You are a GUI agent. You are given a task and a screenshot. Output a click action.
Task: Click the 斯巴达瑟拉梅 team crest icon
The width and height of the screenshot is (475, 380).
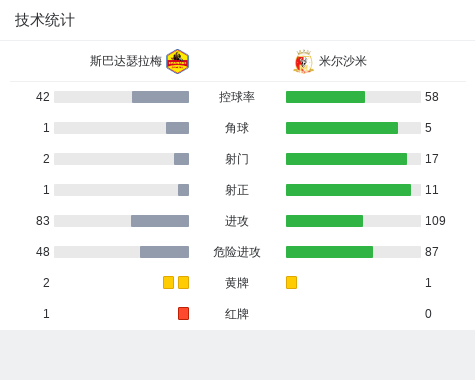178,61
